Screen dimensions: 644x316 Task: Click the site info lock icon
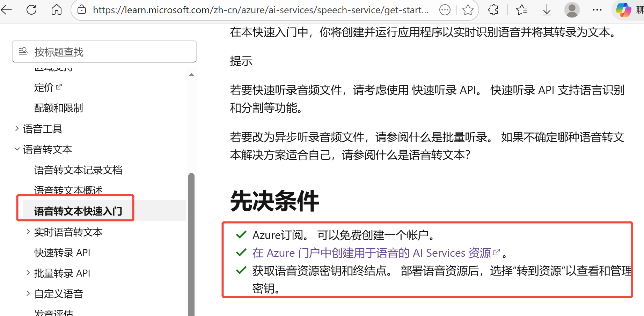[82, 10]
